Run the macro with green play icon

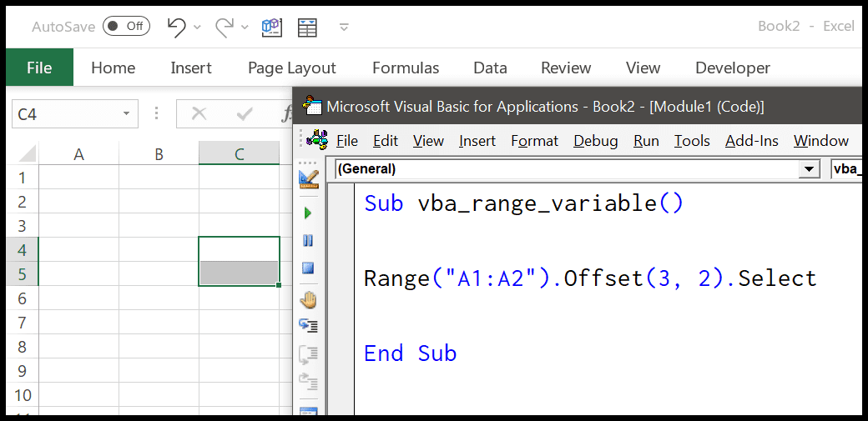pyautogui.click(x=308, y=213)
